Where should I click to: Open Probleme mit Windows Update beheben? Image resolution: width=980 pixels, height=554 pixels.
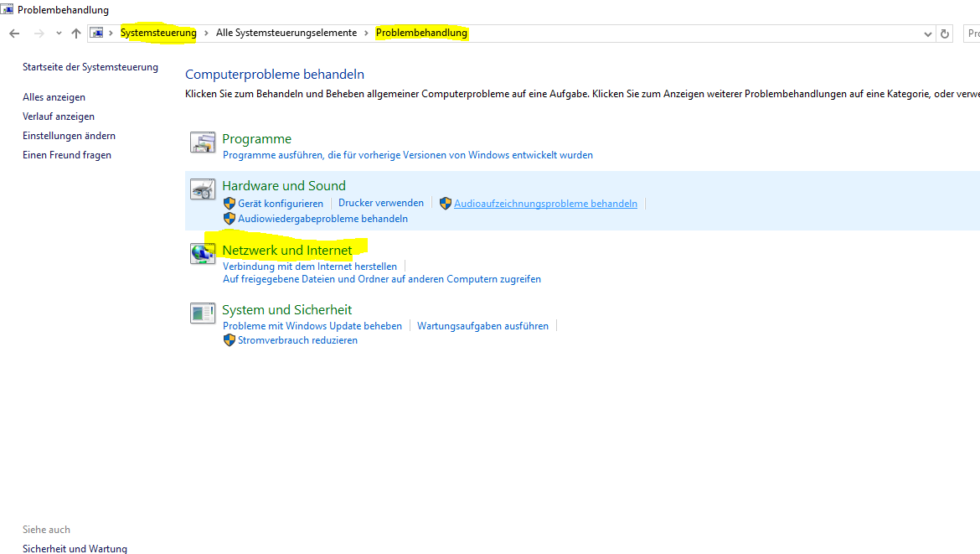click(312, 326)
